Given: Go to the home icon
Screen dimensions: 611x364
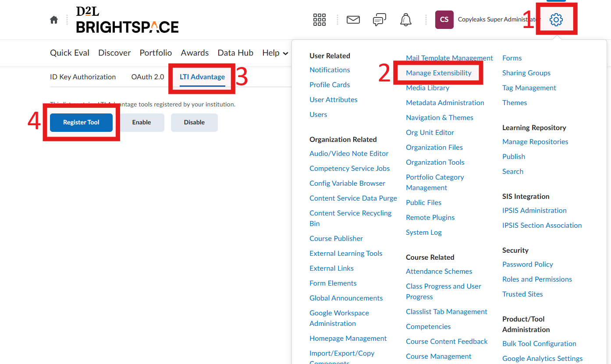Looking at the screenshot, I should [54, 20].
